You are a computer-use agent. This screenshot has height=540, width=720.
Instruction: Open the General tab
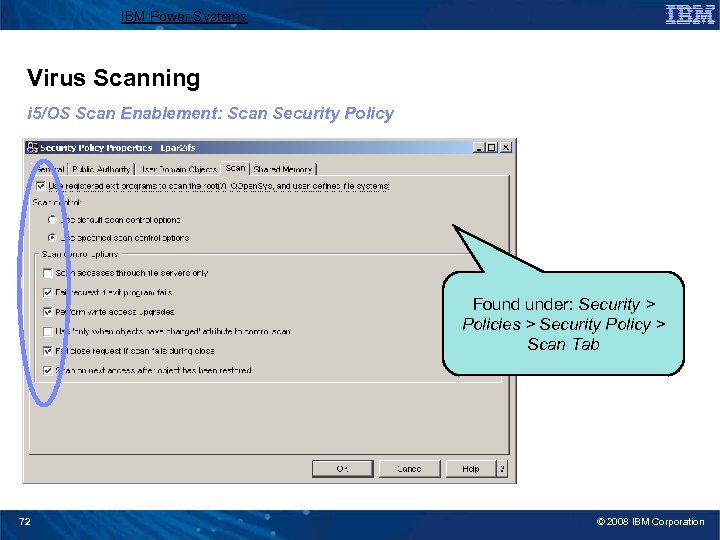point(50,169)
